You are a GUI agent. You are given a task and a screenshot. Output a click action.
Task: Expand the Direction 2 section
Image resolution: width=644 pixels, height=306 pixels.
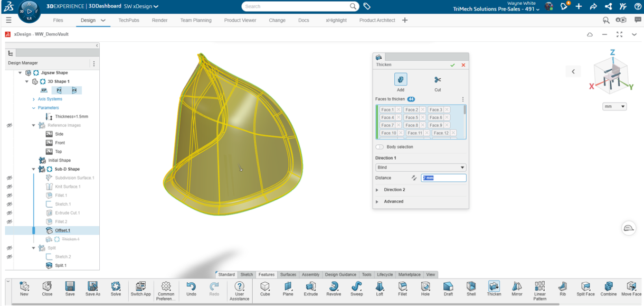377,190
